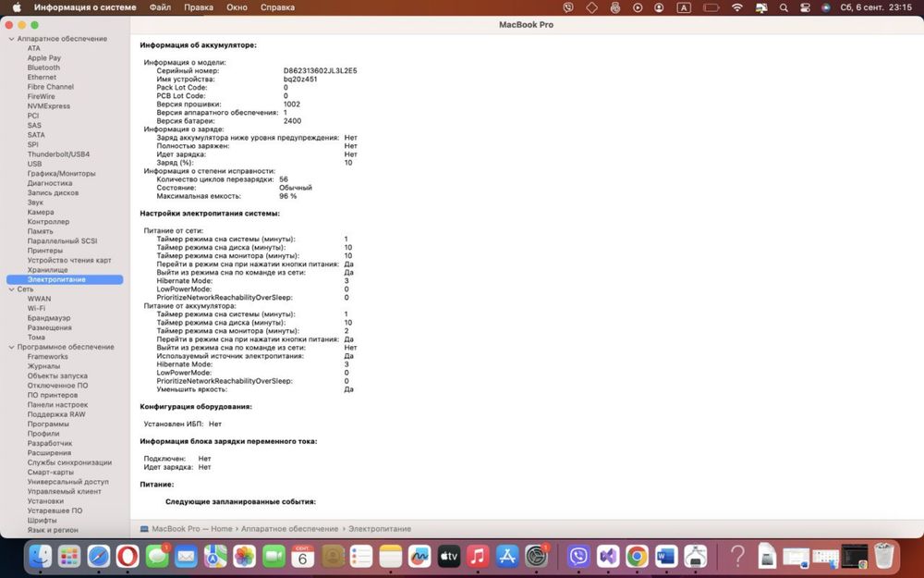Collapse the 'Аппаратное обеспечение' section

click(11, 39)
